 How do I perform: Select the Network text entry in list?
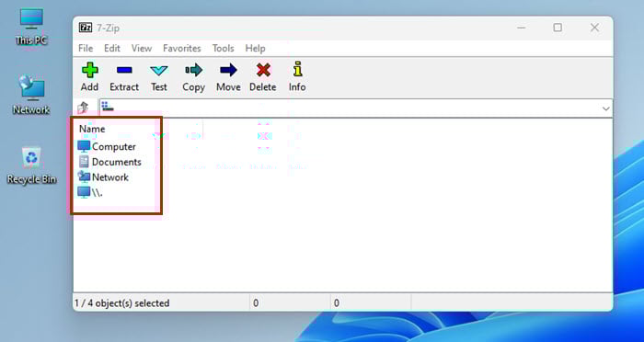[110, 177]
